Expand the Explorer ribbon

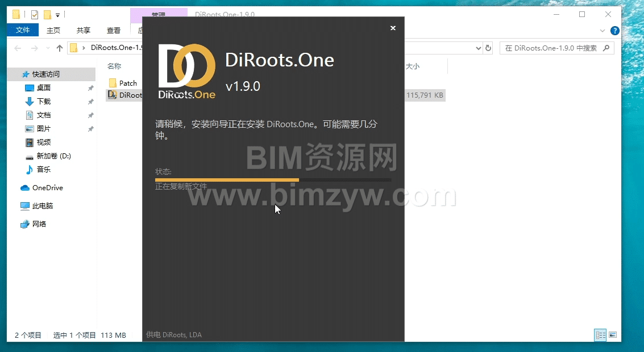[x=603, y=31]
